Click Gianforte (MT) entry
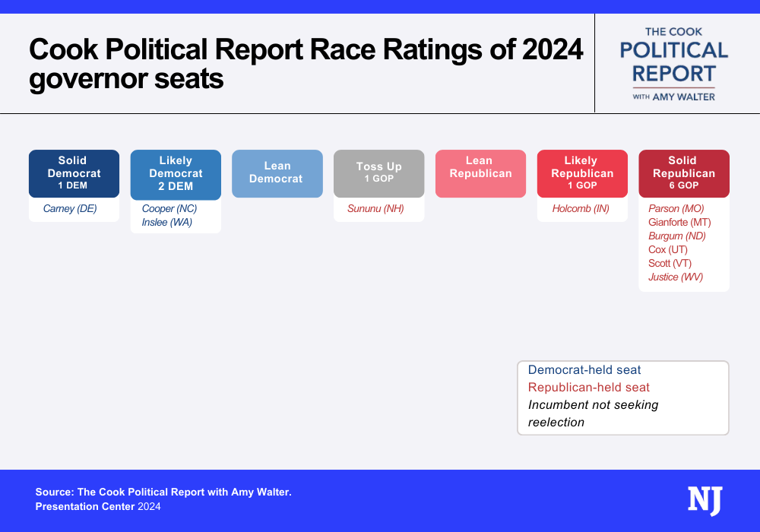Viewport: 760px width, 532px height. pyautogui.click(x=679, y=223)
